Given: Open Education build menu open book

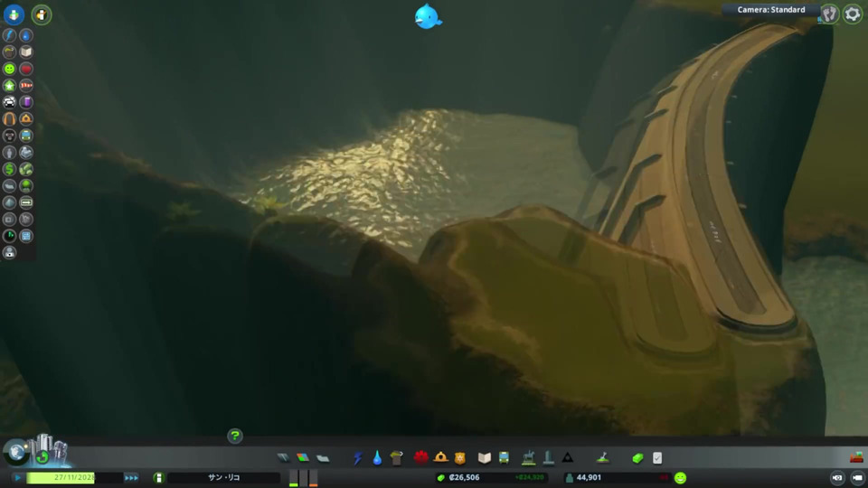Looking at the screenshot, I should [485, 457].
